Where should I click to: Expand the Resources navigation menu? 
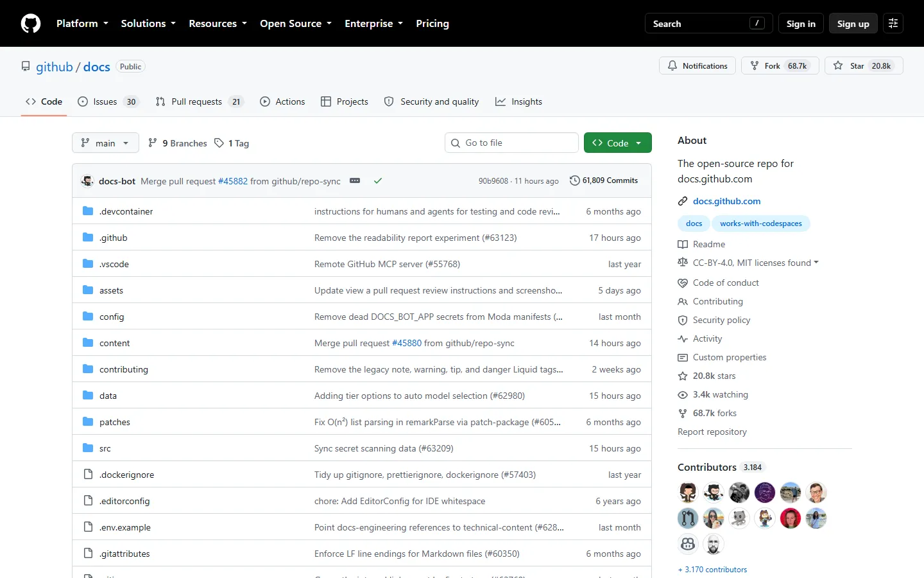click(218, 24)
